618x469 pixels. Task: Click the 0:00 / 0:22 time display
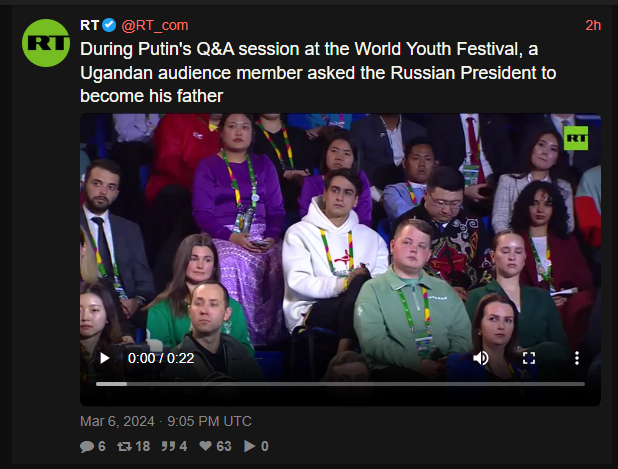[x=161, y=358]
